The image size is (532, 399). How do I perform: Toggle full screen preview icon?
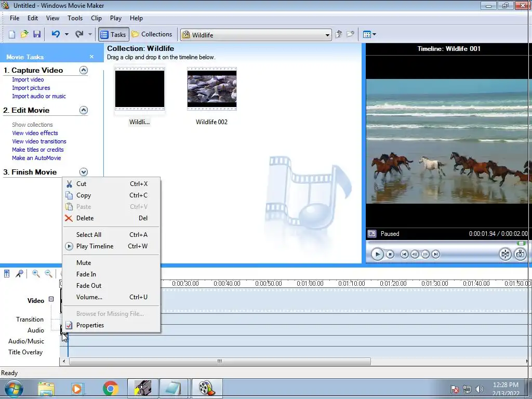372,234
